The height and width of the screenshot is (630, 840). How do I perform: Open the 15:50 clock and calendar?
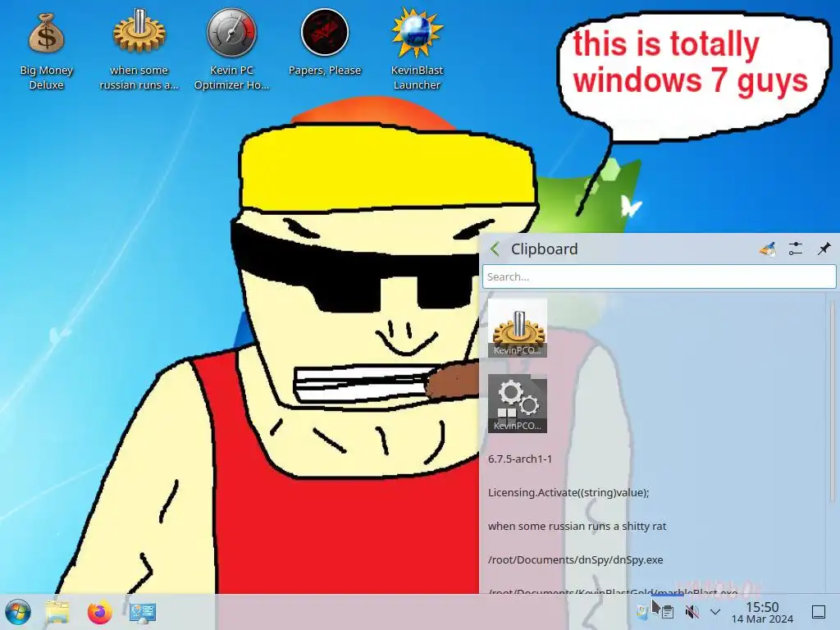click(x=762, y=612)
